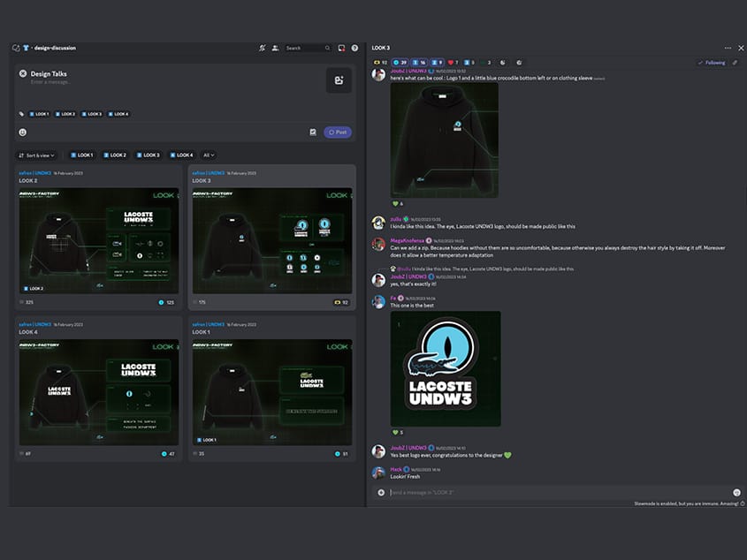
Task: Enlarge the Lacoste UNDW3 logo image
Action: [446, 369]
